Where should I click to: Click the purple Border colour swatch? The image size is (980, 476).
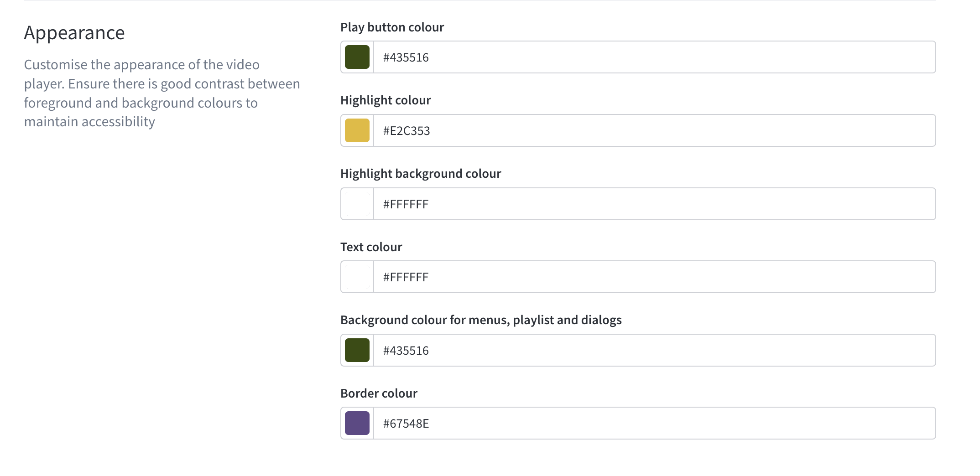click(357, 423)
